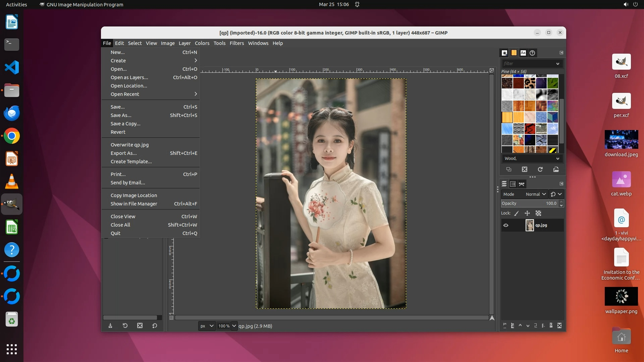Open the zoom percentage 100% dropdown
This screenshot has width=644, height=362.
click(x=234, y=326)
